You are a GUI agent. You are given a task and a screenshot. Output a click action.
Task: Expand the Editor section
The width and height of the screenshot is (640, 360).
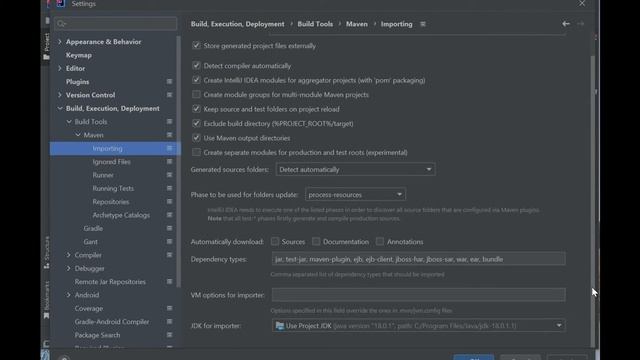pyautogui.click(x=60, y=69)
